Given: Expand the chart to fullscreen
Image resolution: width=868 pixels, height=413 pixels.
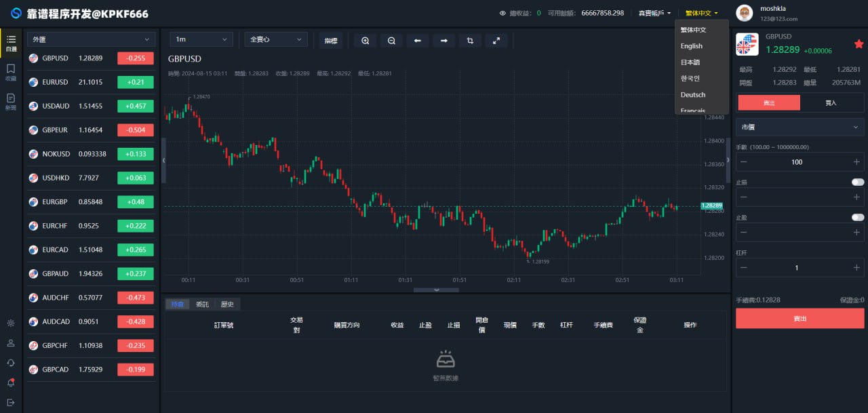Looking at the screenshot, I should (496, 41).
